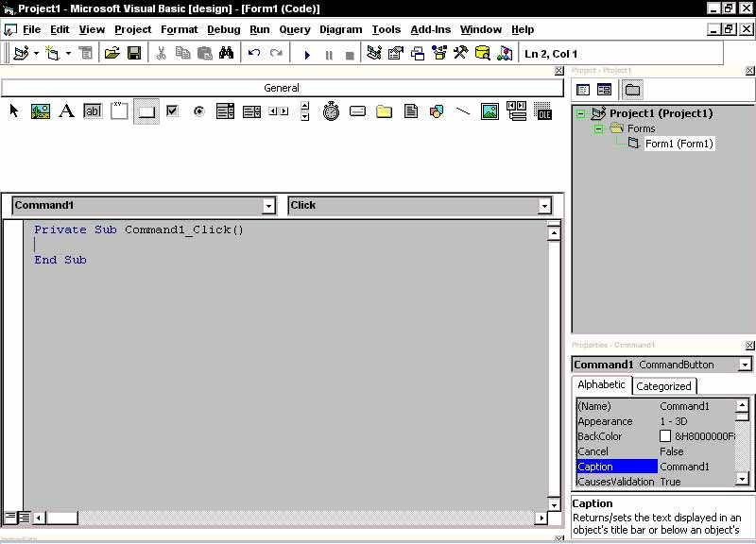Click the View Object icon in Project panel
Viewport: 756px width, 544px height.
pos(604,90)
